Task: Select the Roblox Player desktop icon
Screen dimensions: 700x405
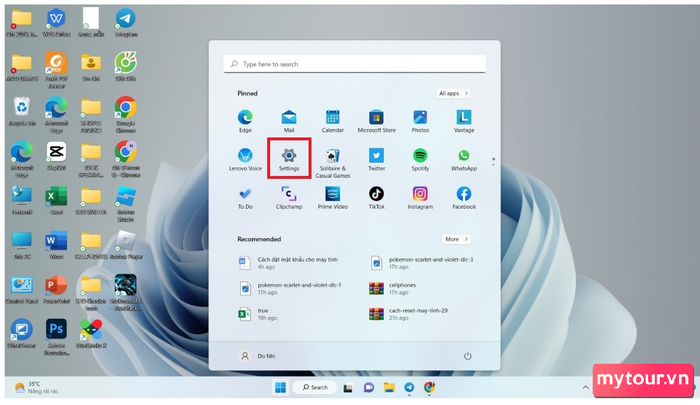Action: 126,245
